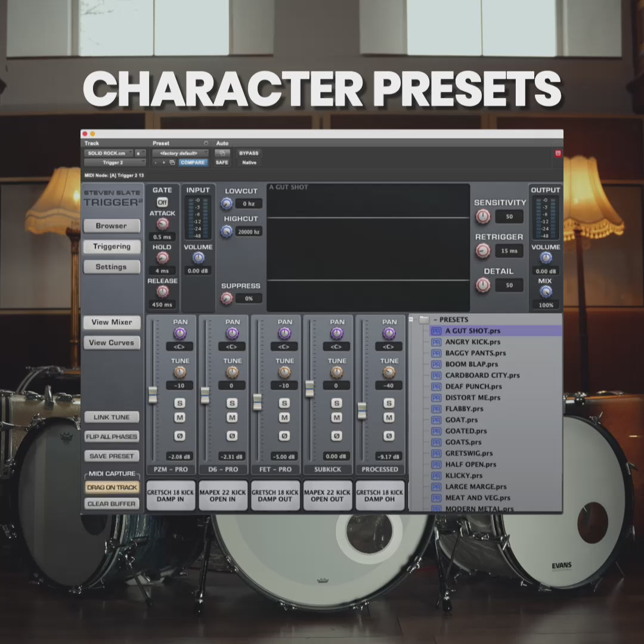The height and width of the screenshot is (644, 644).
Task: Click the CLEAR BUFFER button
Action: pos(112,503)
